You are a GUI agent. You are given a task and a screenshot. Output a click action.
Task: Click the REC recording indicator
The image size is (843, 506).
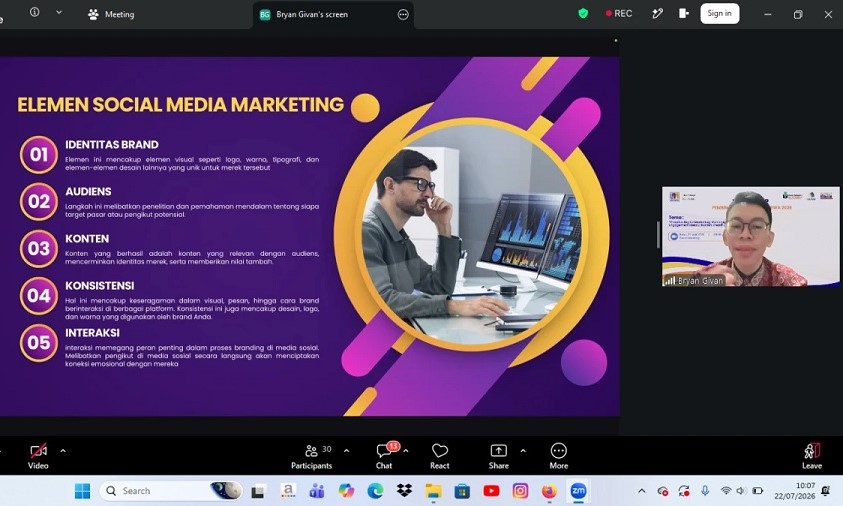point(619,13)
